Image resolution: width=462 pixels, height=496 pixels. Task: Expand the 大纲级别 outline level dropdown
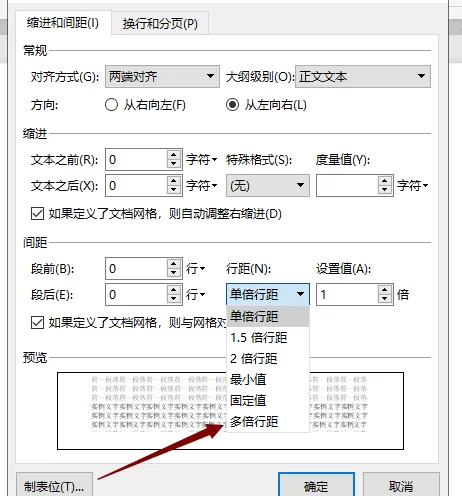[x=363, y=77]
